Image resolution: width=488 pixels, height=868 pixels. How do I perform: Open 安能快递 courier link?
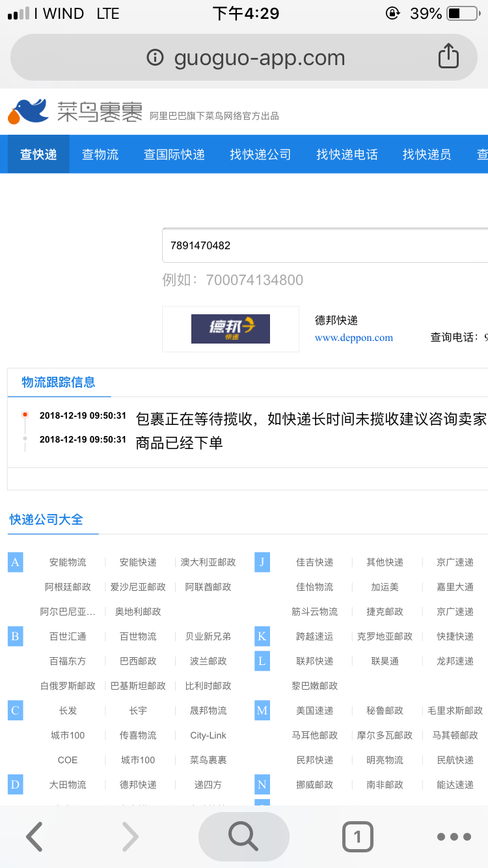point(138,562)
